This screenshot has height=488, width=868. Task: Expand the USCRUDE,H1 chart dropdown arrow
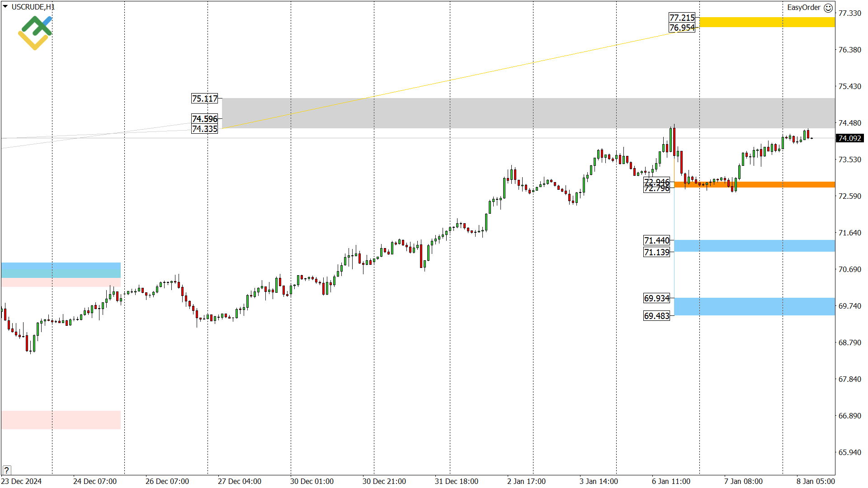pos(5,7)
